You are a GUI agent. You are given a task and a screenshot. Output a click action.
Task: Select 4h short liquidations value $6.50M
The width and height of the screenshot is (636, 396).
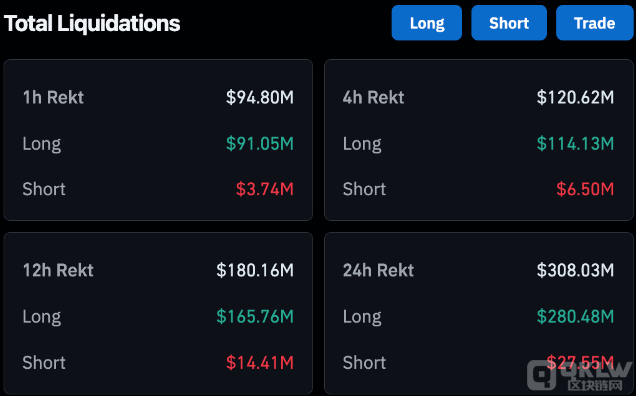(x=585, y=189)
